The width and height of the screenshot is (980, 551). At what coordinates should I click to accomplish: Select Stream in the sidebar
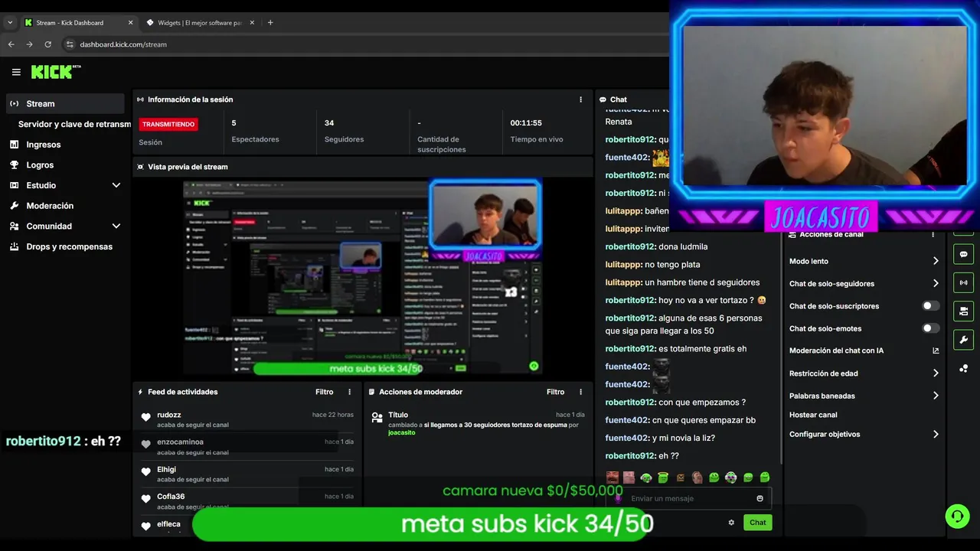pyautogui.click(x=65, y=103)
